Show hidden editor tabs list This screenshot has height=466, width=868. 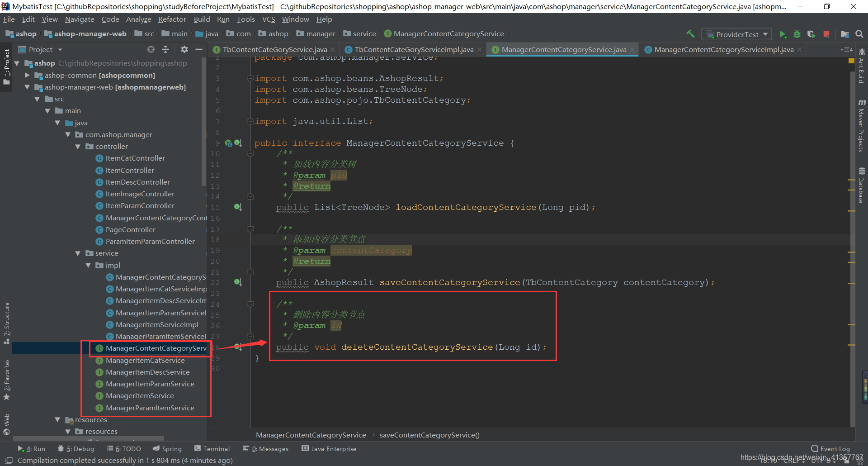coord(847,49)
